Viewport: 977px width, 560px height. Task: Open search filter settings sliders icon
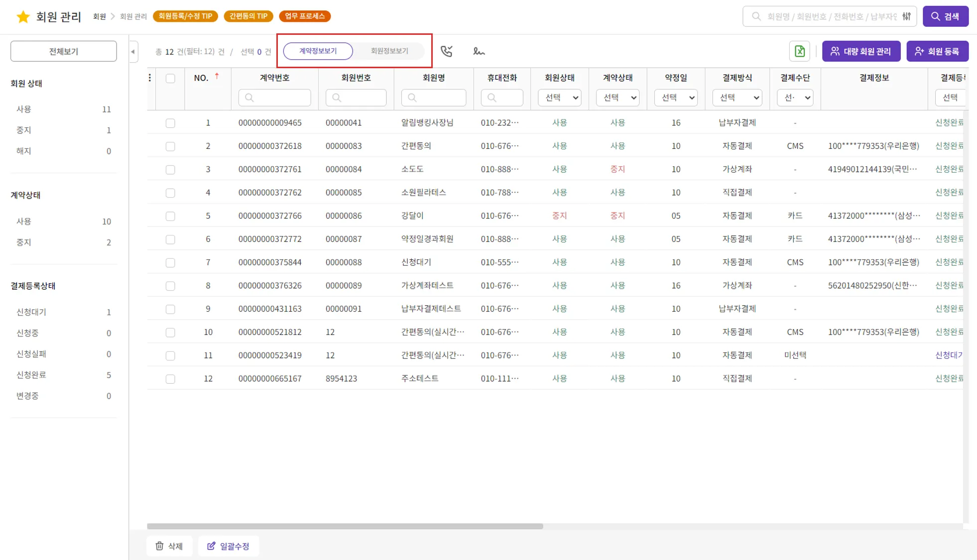907,16
